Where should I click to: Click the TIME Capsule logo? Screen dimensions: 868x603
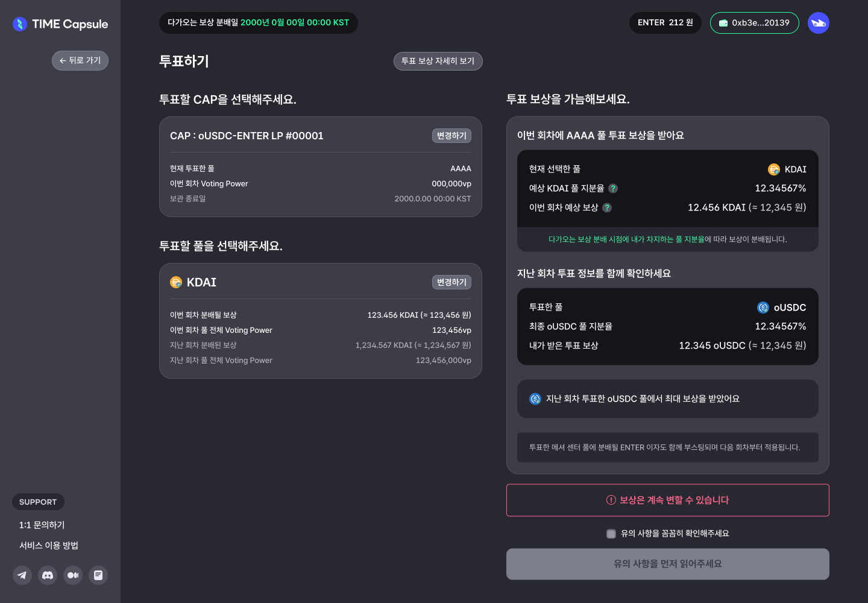tap(60, 24)
